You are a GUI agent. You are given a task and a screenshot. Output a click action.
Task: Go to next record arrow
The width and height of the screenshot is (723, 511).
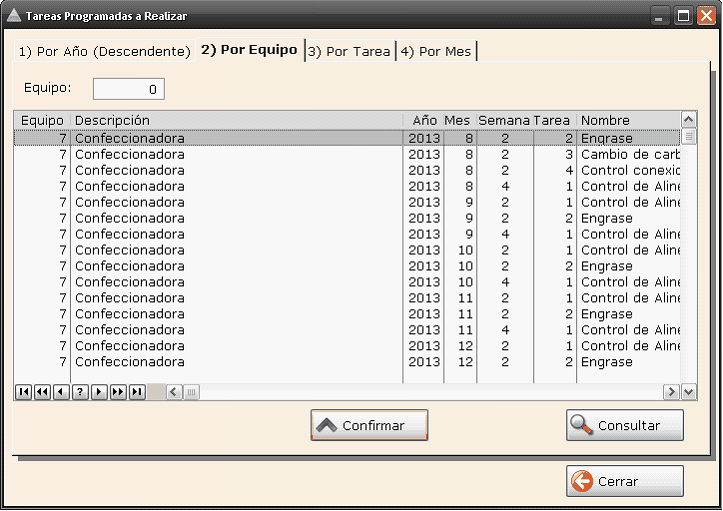(x=99, y=392)
